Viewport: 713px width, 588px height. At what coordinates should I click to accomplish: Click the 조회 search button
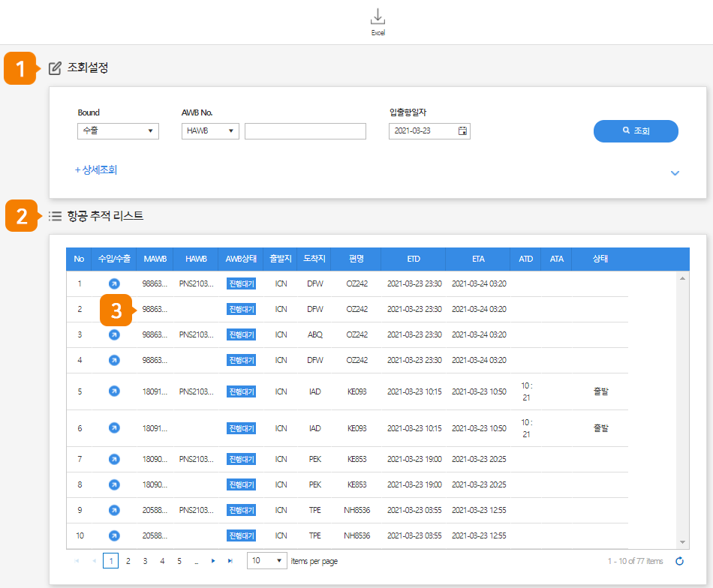636,130
